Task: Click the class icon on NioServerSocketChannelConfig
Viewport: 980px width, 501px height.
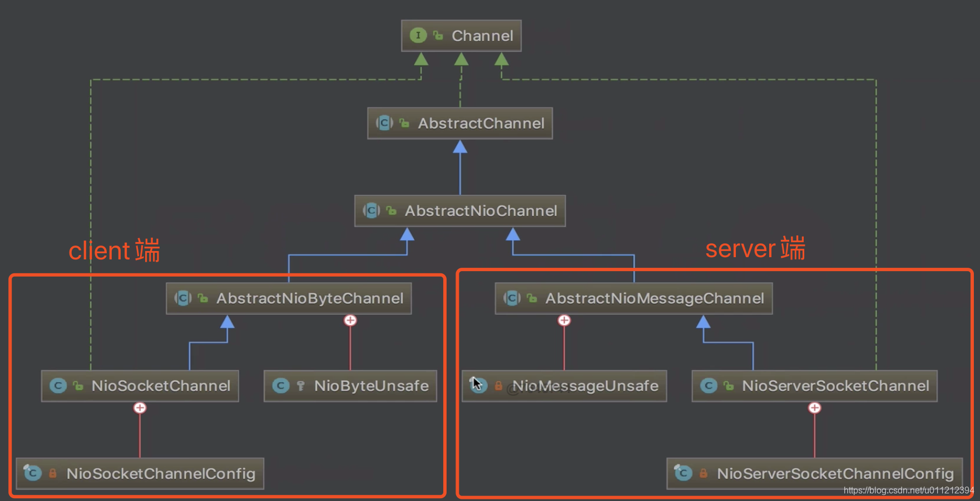Action: 683,473
